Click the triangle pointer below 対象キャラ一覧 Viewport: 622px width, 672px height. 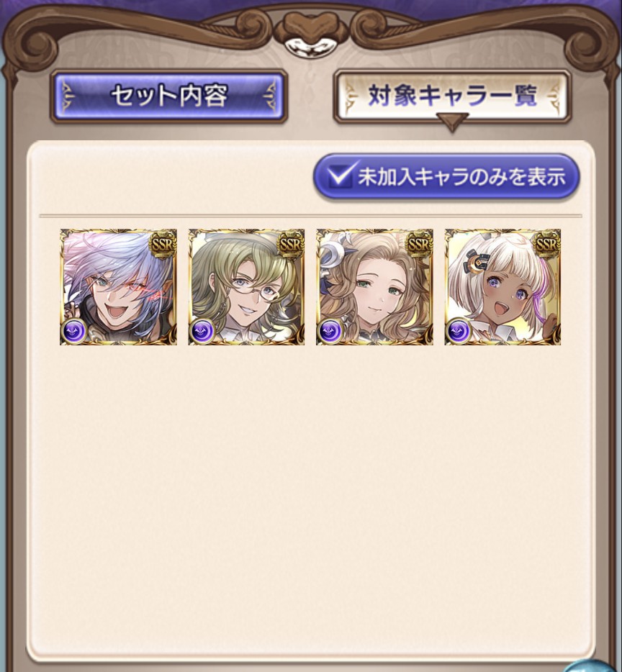pos(452,122)
